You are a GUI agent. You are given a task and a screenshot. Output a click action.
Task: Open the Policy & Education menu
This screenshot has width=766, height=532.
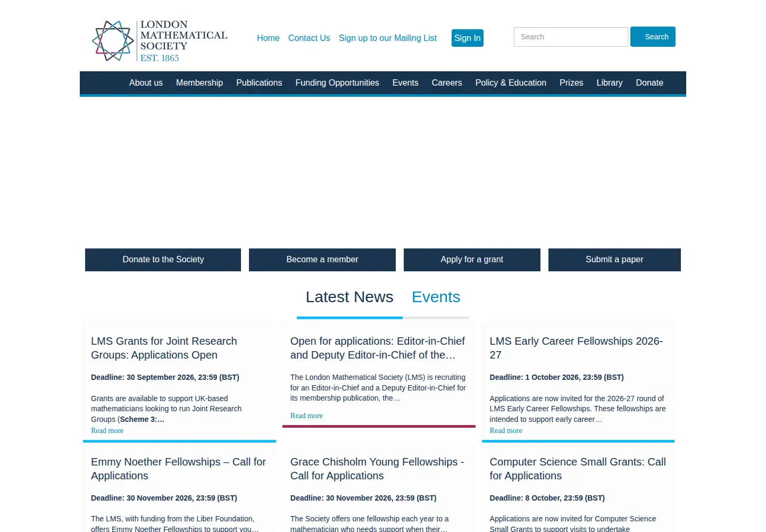click(x=511, y=83)
